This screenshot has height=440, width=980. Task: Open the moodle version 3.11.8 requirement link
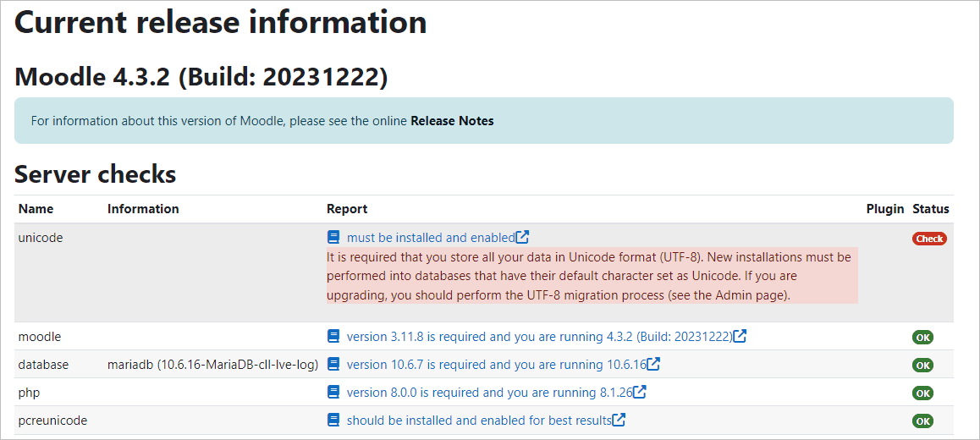538,337
